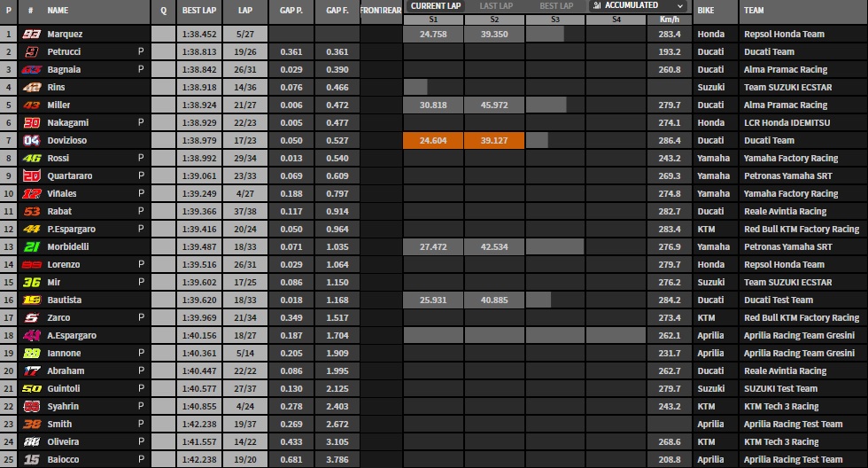Click A.Espargaro's number 41 icon

click(32, 336)
